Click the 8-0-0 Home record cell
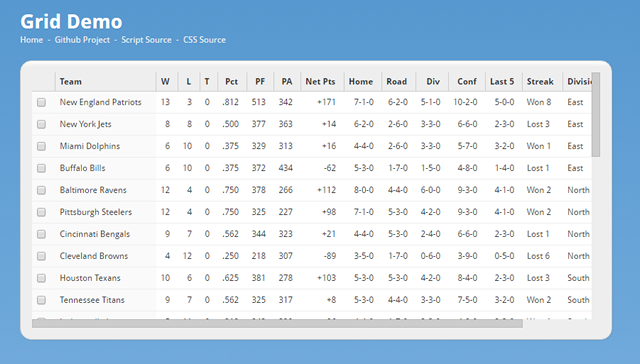Viewport: 640px width, 364px height. tap(364, 191)
